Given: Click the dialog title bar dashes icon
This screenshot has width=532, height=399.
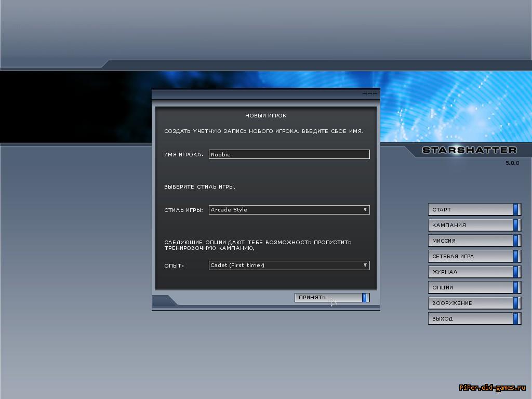Looking at the screenshot, I should click(369, 94).
